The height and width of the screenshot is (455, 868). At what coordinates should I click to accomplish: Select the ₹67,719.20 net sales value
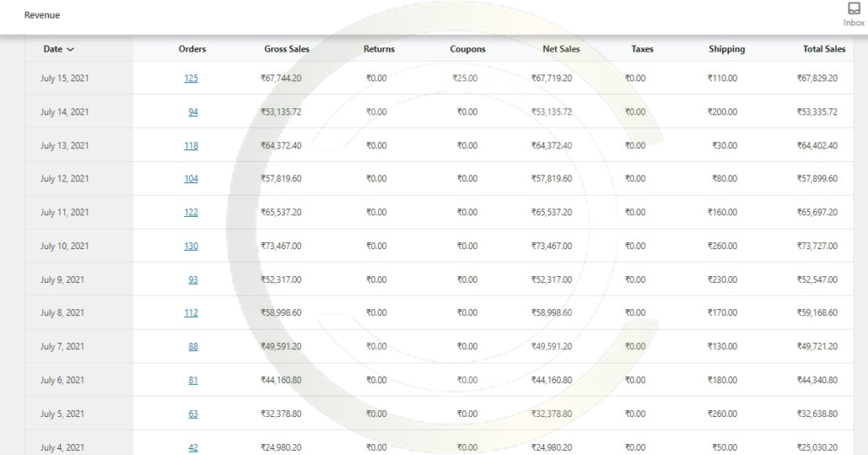pyautogui.click(x=552, y=78)
